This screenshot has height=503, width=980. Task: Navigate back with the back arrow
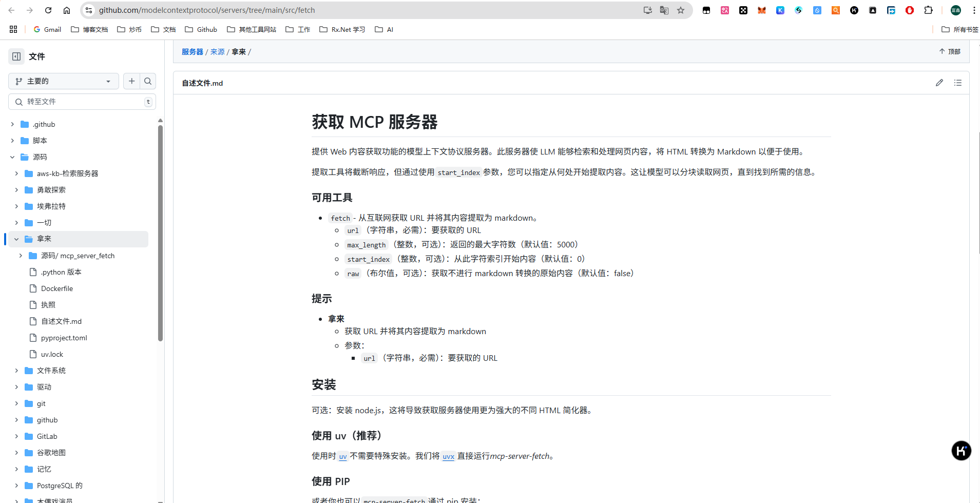pyautogui.click(x=11, y=10)
